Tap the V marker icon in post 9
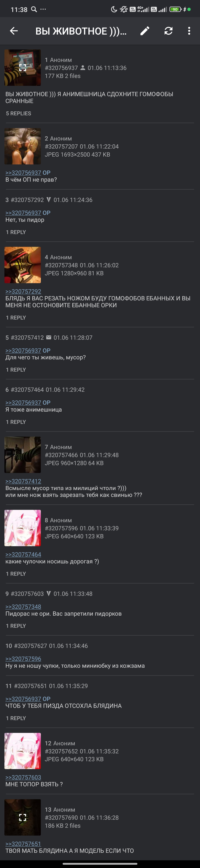 (49, 593)
